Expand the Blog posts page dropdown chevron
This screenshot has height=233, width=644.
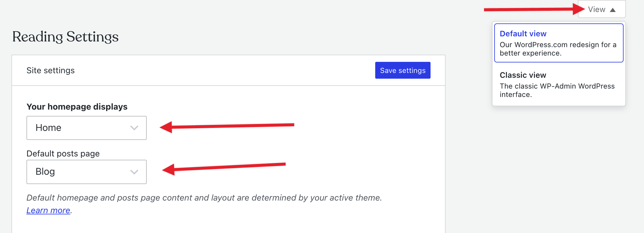pyautogui.click(x=135, y=172)
